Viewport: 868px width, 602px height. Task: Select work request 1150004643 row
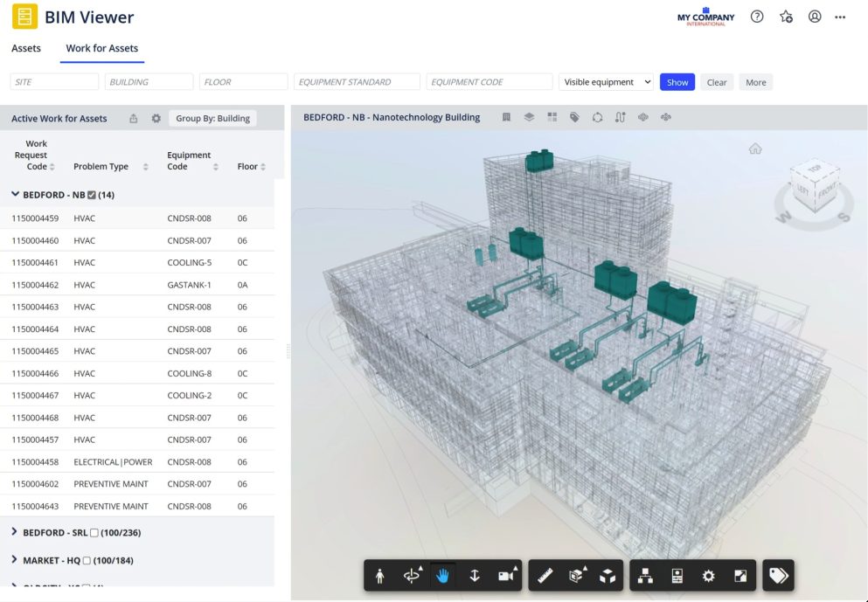[137, 506]
